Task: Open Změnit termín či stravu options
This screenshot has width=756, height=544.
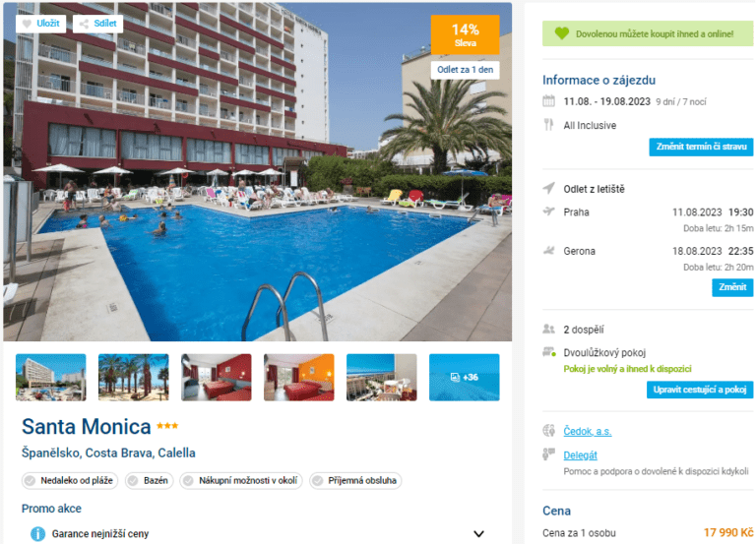Action: click(x=701, y=147)
